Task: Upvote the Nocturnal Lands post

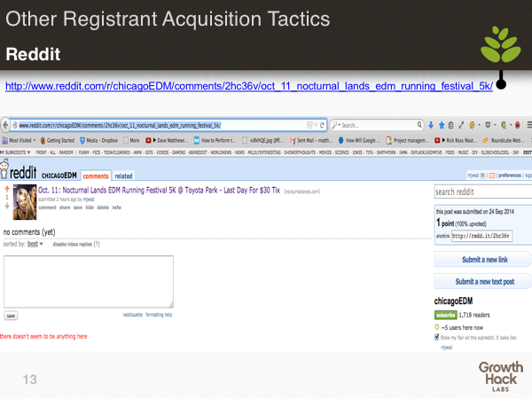Action: (x=7, y=190)
